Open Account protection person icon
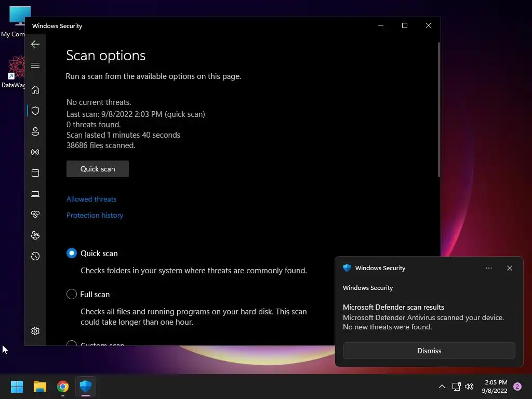The height and width of the screenshot is (399, 532). 35,131
